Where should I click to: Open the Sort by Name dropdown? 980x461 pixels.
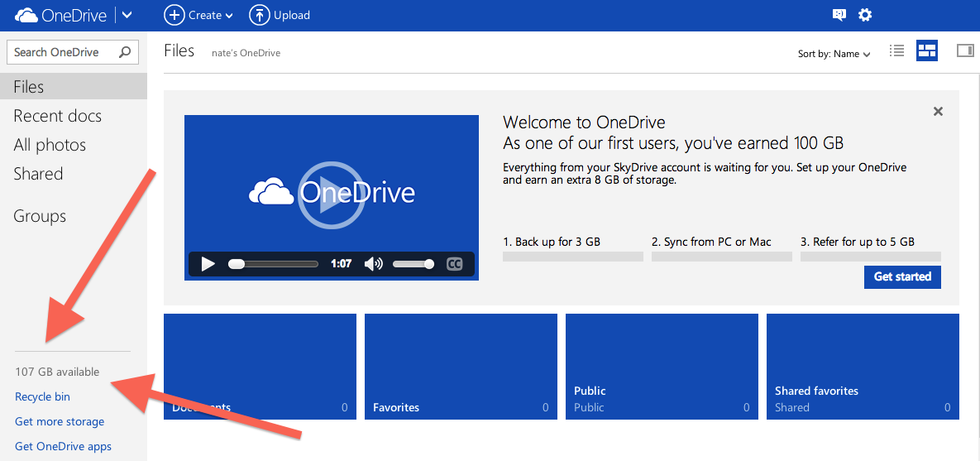834,54
